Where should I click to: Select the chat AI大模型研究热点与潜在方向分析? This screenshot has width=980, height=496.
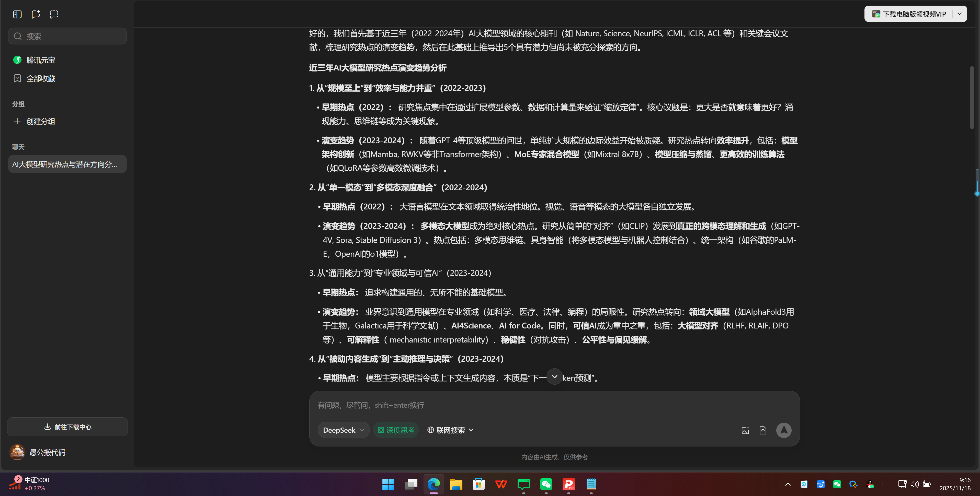67,164
